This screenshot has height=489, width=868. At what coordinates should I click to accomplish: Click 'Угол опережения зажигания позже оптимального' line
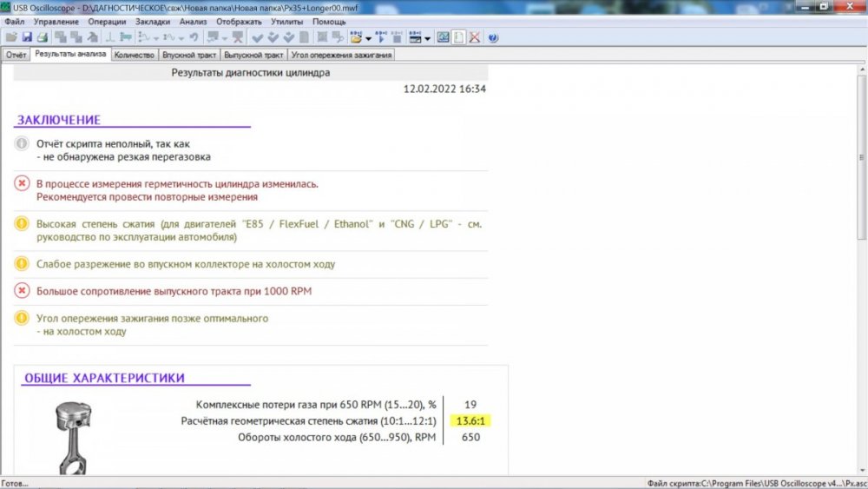(x=152, y=325)
